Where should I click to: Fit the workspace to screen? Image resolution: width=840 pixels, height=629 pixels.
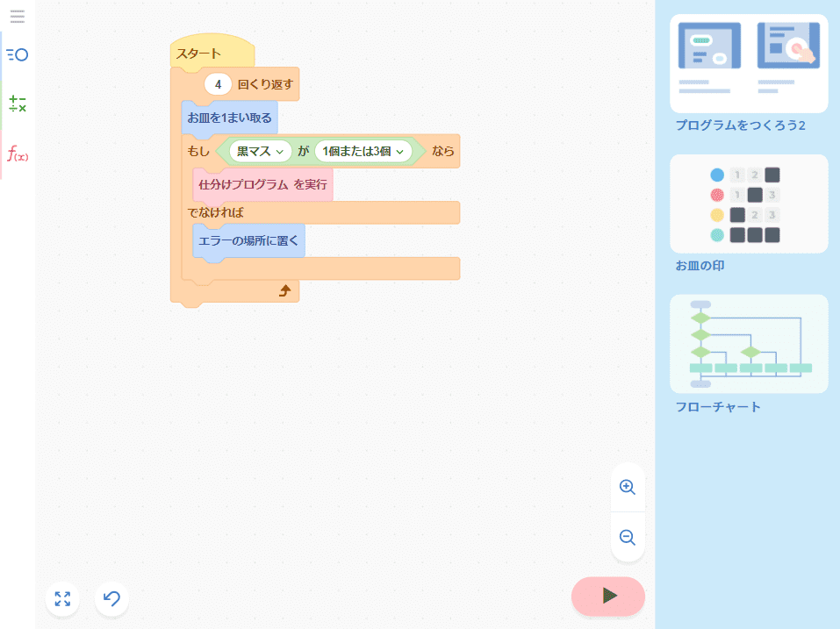click(x=62, y=599)
